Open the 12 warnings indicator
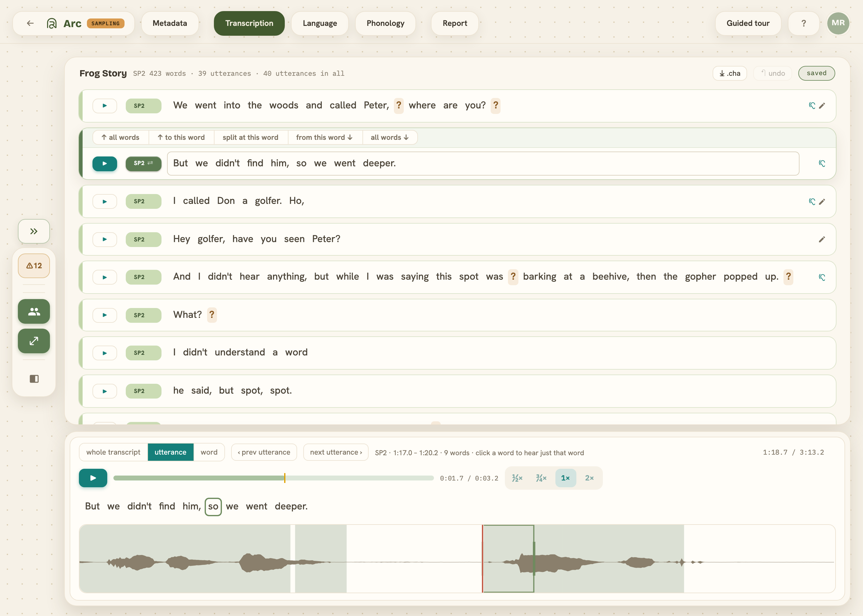The height and width of the screenshot is (616, 863). pos(34,265)
